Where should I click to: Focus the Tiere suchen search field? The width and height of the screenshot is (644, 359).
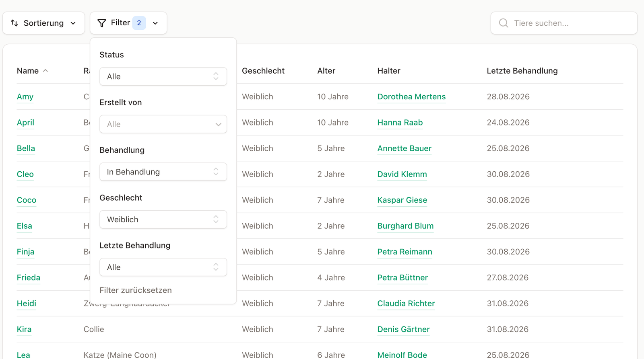pyautogui.click(x=564, y=23)
